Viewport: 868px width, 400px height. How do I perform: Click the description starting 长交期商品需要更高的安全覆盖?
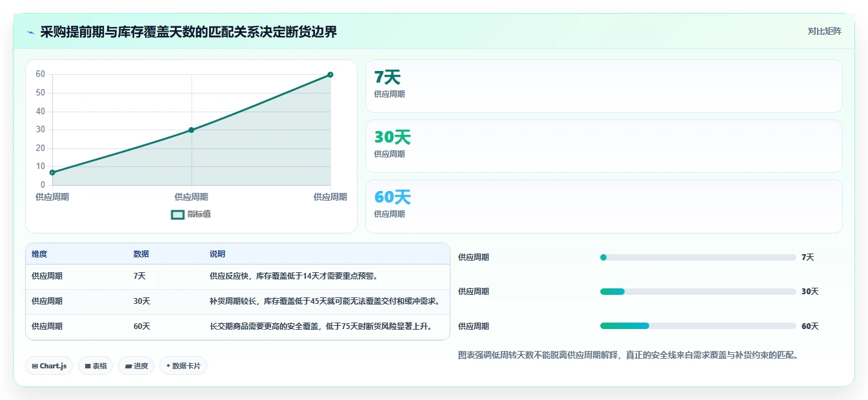tap(321, 326)
